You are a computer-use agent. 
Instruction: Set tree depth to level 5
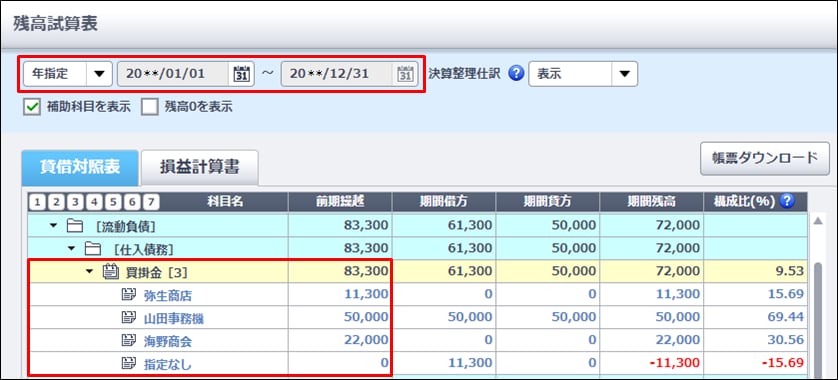point(113,201)
